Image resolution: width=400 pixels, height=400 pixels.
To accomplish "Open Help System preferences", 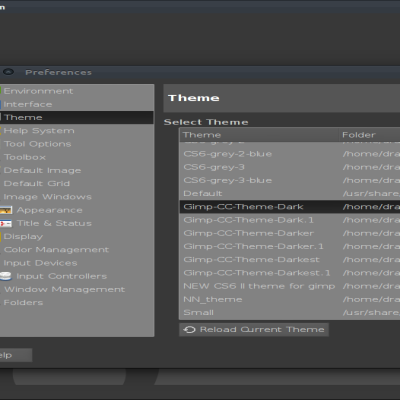I will coord(39,131).
